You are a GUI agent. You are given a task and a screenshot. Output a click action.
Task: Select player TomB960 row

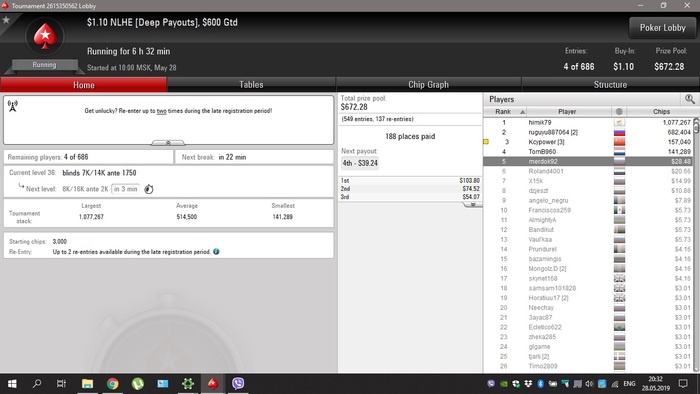click(588, 152)
